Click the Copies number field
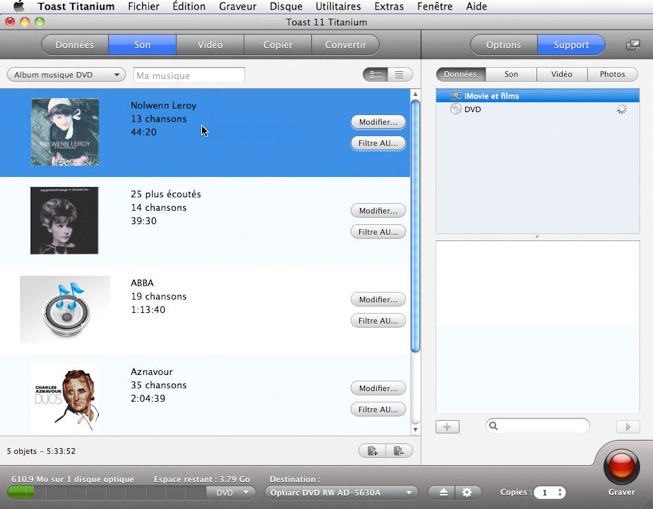The image size is (653, 509). (545, 493)
